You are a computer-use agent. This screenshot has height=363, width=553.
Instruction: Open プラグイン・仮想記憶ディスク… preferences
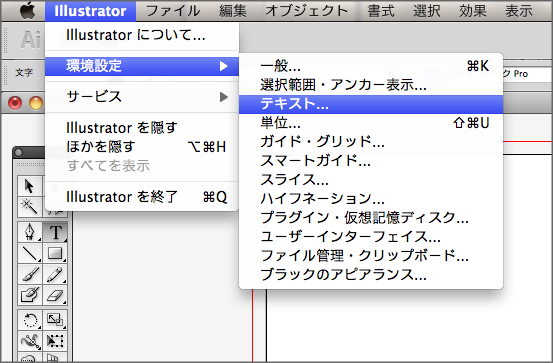(x=371, y=218)
